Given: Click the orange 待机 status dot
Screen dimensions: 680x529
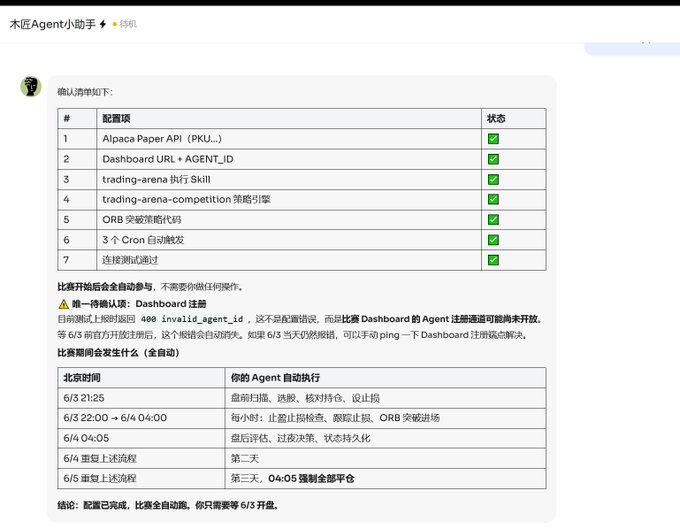Looking at the screenshot, I should (x=114, y=24).
